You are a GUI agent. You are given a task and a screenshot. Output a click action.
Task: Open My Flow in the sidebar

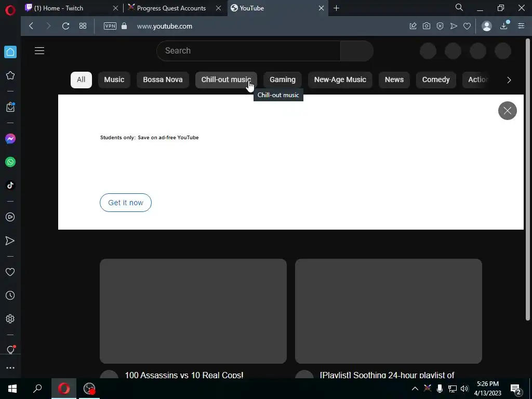(10, 241)
